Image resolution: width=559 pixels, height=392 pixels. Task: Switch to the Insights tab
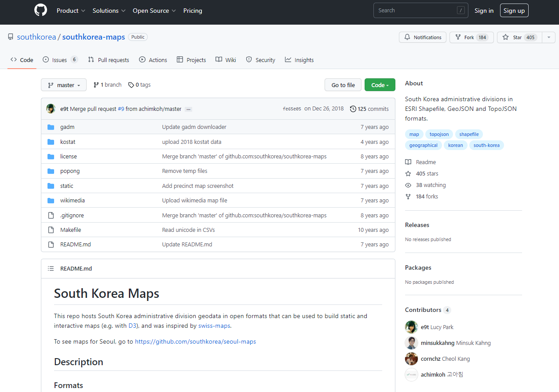point(299,60)
